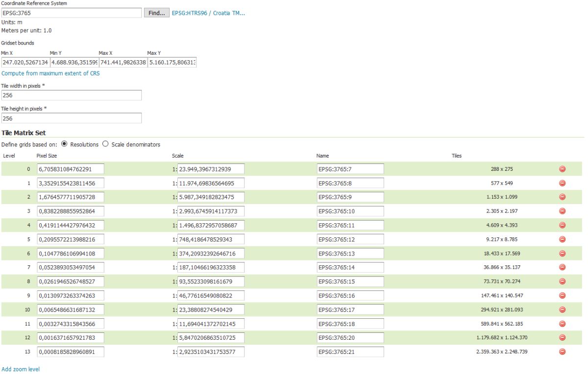Remove zoom level EPSG:3765:15

click(x=562, y=281)
